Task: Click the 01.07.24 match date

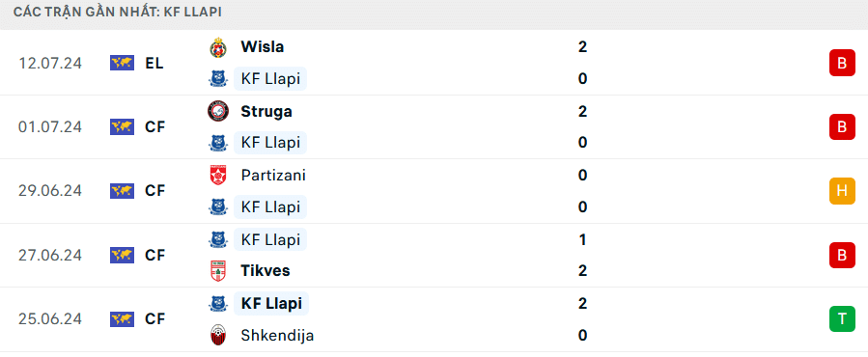Action: [50, 127]
